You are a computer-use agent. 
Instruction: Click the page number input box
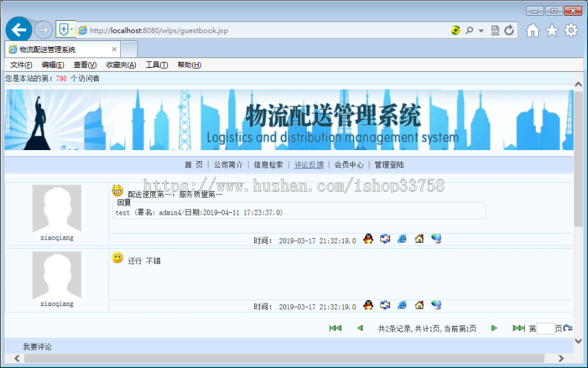(x=546, y=329)
